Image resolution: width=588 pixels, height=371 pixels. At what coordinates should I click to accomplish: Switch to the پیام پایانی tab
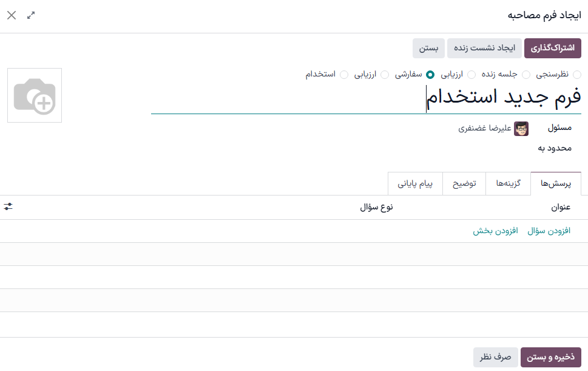[415, 183]
